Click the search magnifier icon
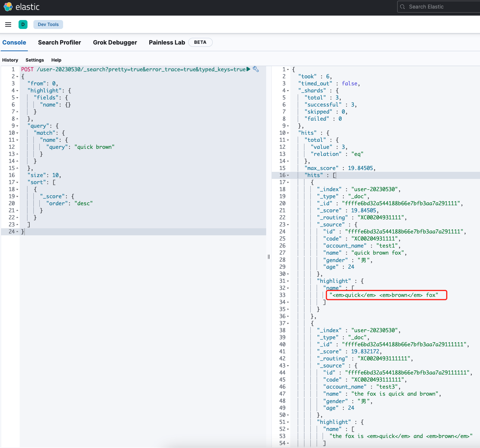 coord(403,7)
